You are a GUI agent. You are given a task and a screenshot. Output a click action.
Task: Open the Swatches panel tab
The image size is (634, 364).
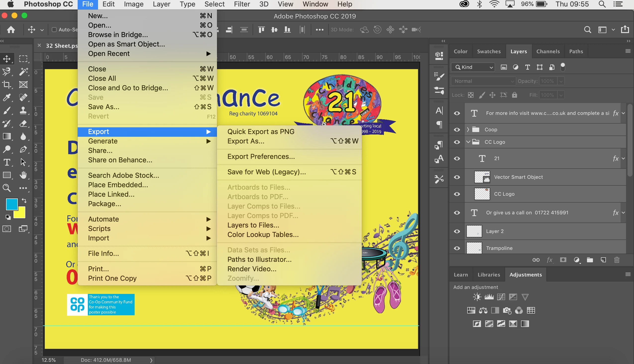click(489, 51)
